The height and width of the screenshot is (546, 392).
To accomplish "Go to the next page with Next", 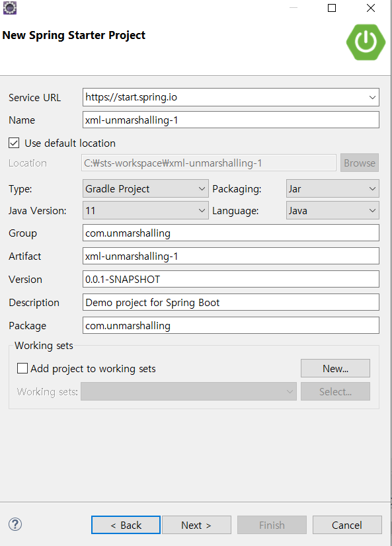I will 196,525.
